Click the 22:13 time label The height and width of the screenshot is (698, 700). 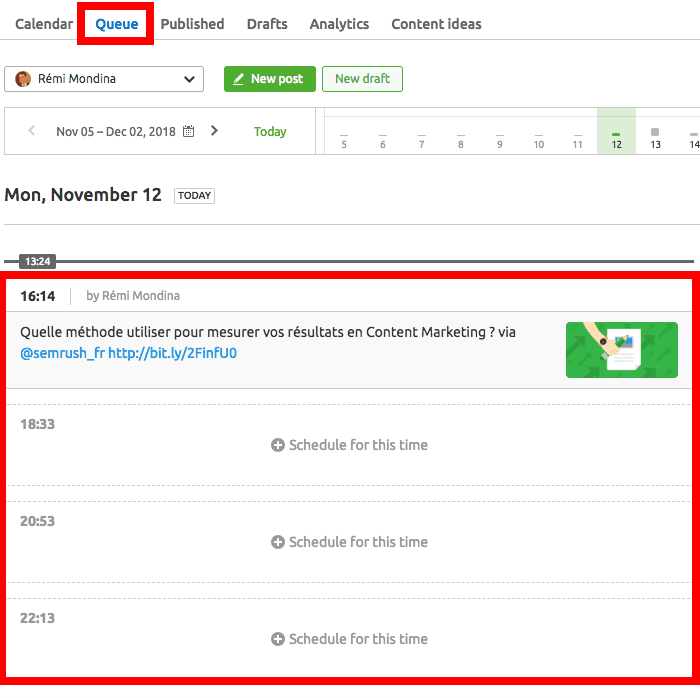tap(38, 618)
